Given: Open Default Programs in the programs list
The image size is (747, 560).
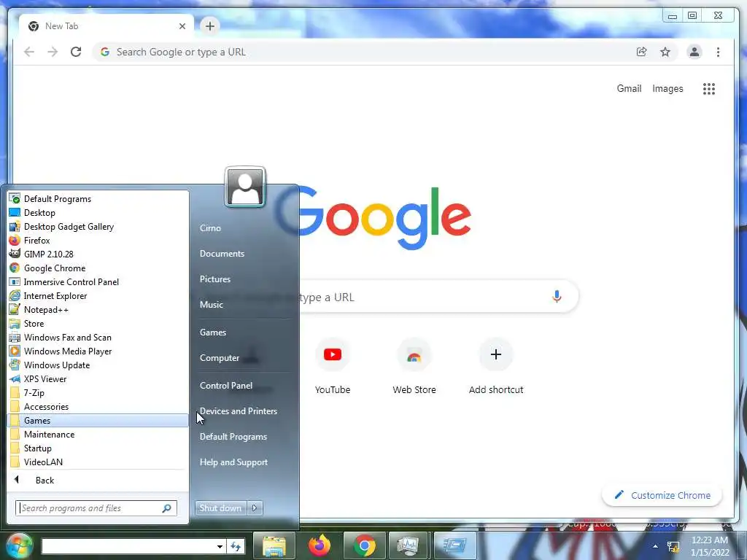Looking at the screenshot, I should 98,199.
